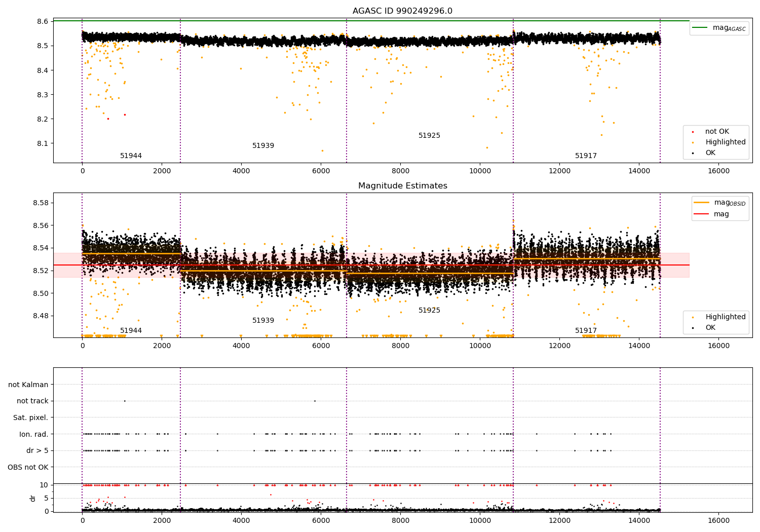Click obsid label 51944 in Magnitude Estimates plot
Viewport: 760px width, 532px height.
(x=131, y=331)
